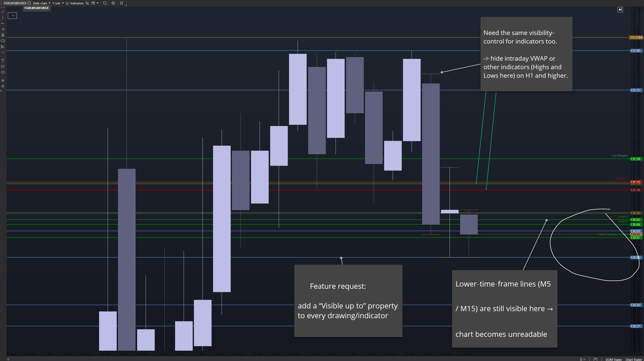Click the bottom horizontal scrollbar thumb

click(x=581, y=359)
